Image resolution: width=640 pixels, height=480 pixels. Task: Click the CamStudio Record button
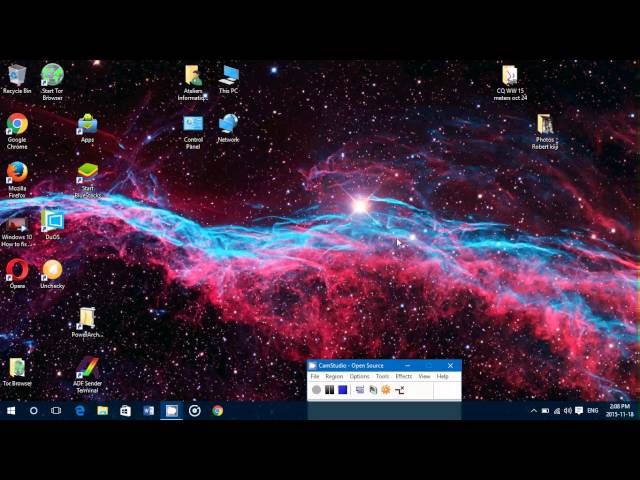click(x=316, y=390)
